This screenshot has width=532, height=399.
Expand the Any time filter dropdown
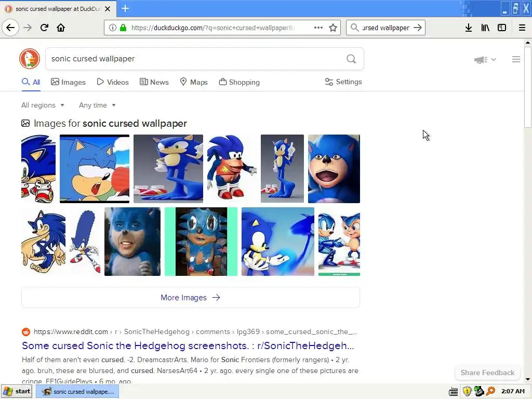[x=97, y=105]
